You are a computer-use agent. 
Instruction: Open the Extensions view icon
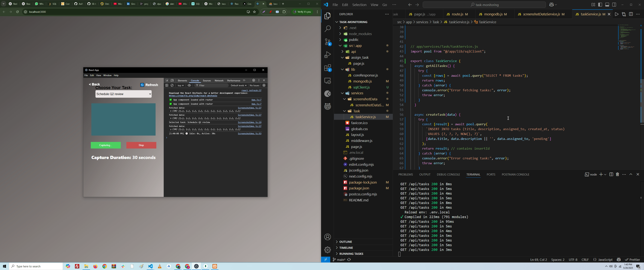pos(327,68)
